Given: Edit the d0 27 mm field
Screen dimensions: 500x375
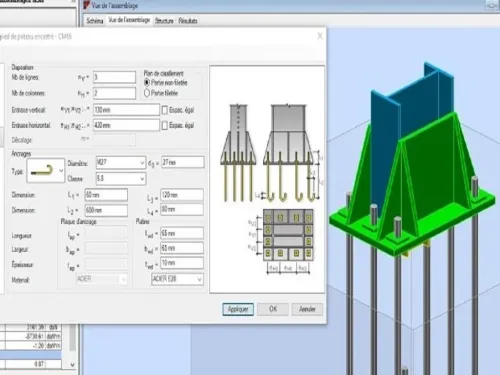Looking at the screenshot, I should coord(182,162).
